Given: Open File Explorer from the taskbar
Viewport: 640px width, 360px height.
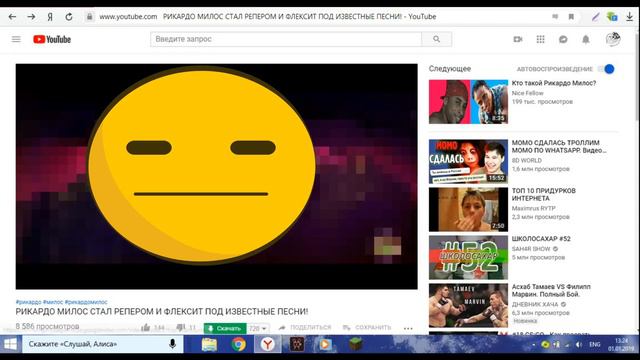Looking at the screenshot, I should click(x=209, y=344).
